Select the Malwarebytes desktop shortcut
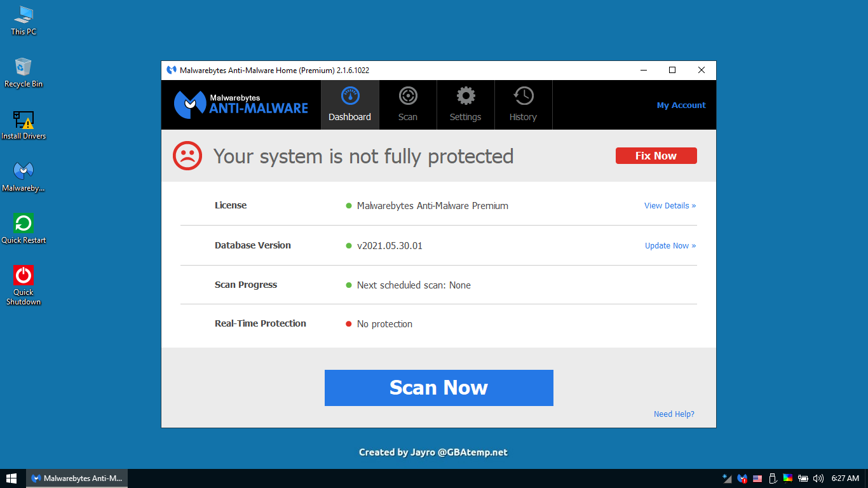The image size is (868, 488). click(x=24, y=177)
